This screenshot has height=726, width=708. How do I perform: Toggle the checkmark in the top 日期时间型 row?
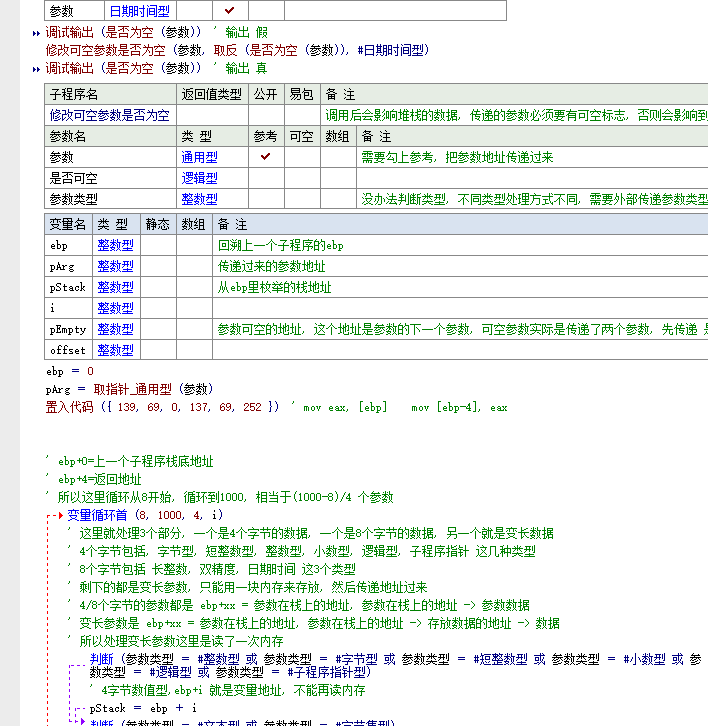coord(230,10)
